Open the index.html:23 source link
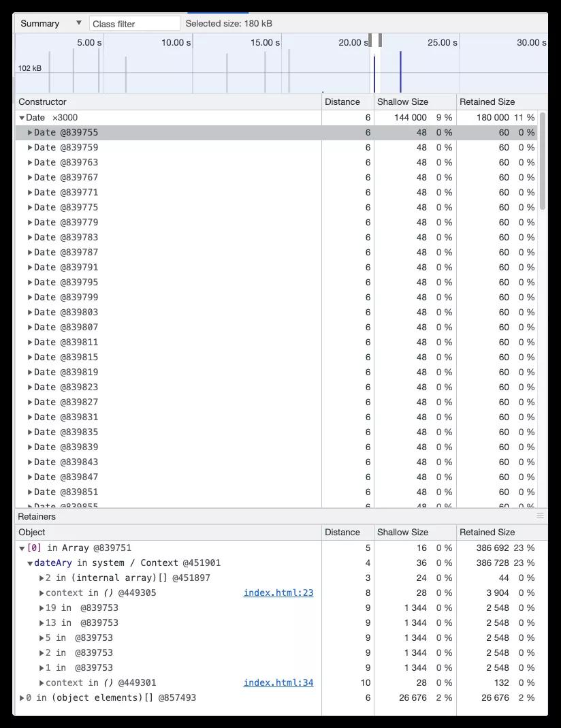This screenshot has width=561, height=728. coord(278,593)
